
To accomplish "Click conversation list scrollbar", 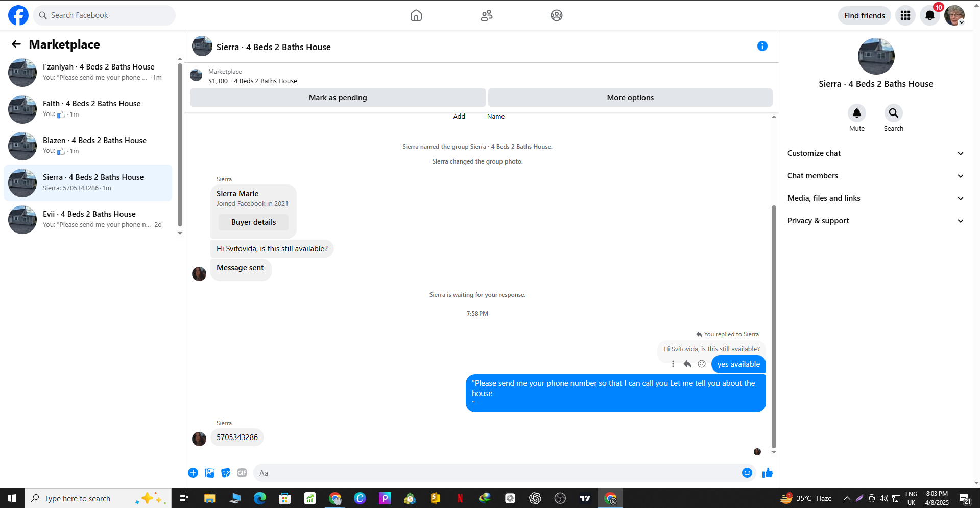I will tap(180, 145).
